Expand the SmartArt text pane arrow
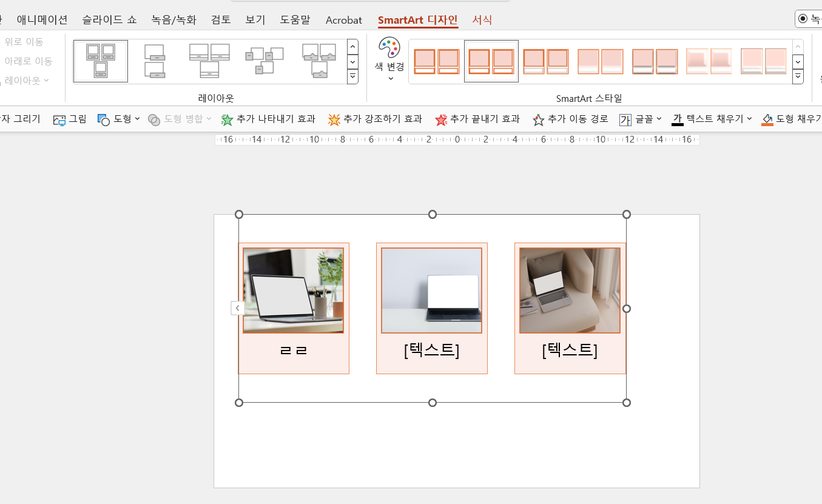The image size is (822, 504). pyautogui.click(x=237, y=308)
